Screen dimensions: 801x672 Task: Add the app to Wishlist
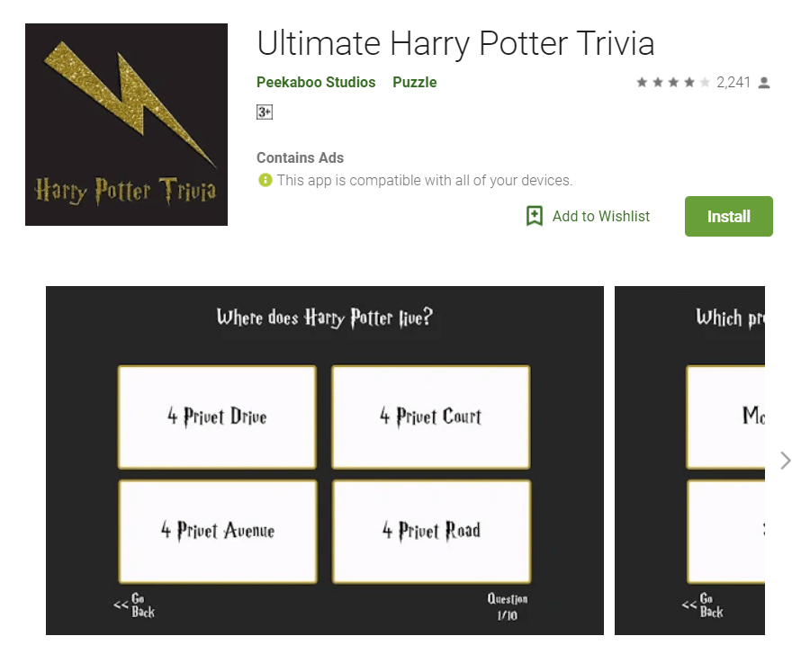(601, 216)
